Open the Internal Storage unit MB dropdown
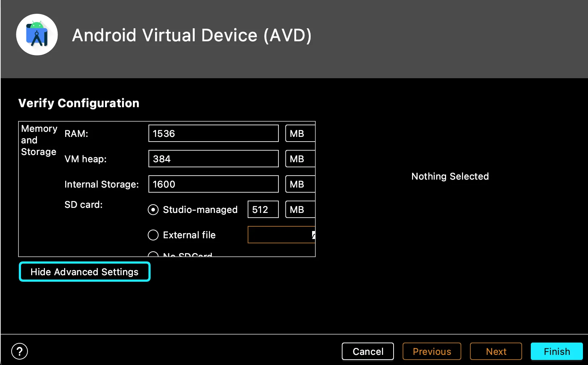 tap(300, 184)
